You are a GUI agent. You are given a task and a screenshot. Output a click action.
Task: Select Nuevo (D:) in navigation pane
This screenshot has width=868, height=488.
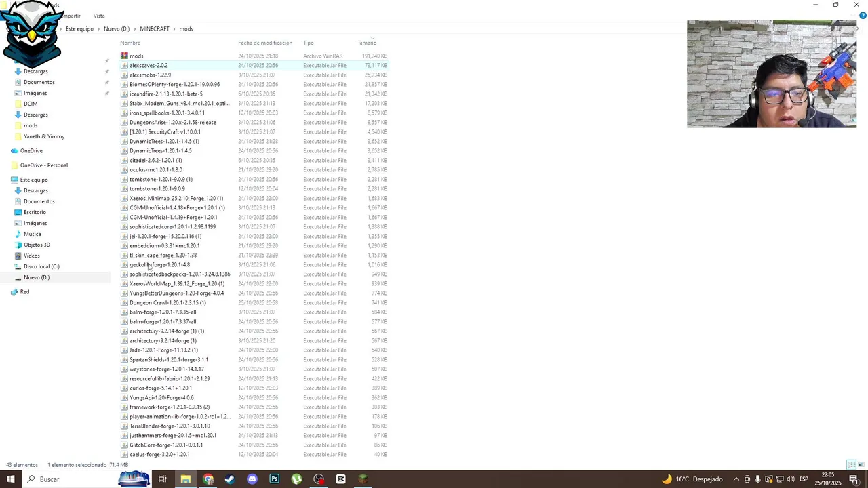pos(37,277)
